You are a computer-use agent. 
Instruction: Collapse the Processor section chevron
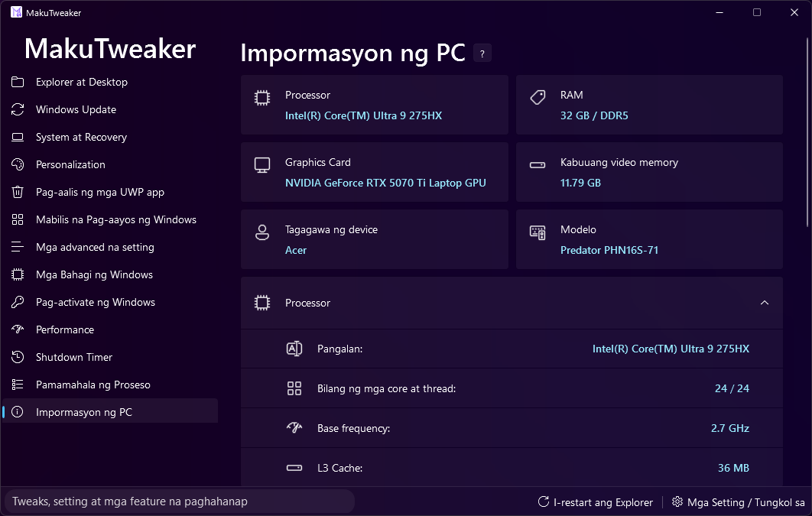765,303
